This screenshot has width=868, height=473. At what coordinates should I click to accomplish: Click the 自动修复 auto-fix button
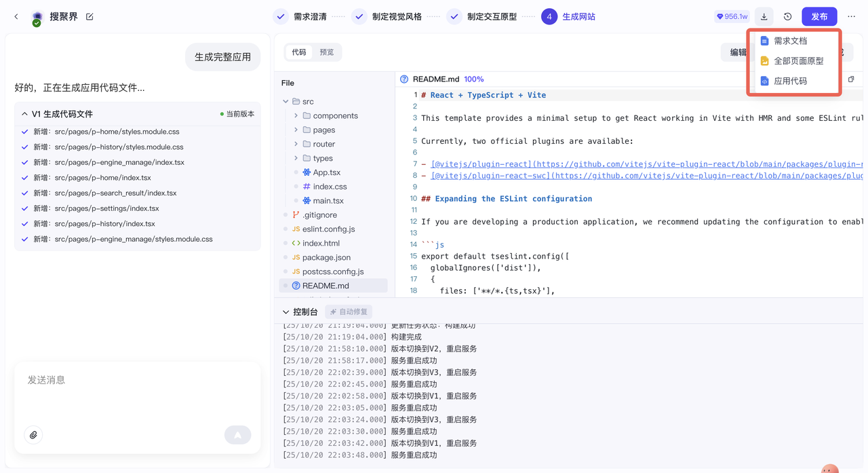[x=349, y=312]
